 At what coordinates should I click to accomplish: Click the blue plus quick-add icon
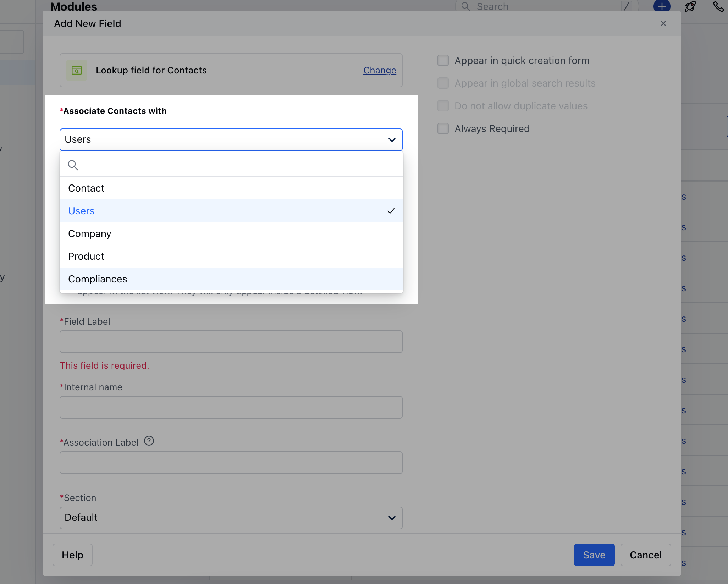pyautogui.click(x=662, y=6)
